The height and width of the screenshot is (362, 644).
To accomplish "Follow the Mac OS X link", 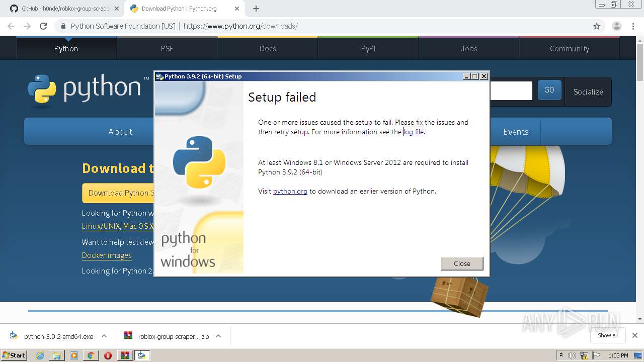I will (x=138, y=226).
